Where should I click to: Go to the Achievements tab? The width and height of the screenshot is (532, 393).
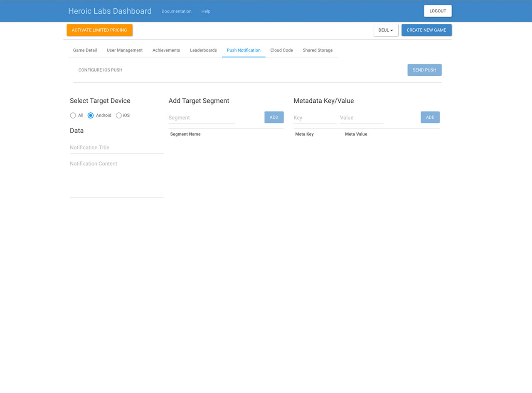(x=166, y=50)
